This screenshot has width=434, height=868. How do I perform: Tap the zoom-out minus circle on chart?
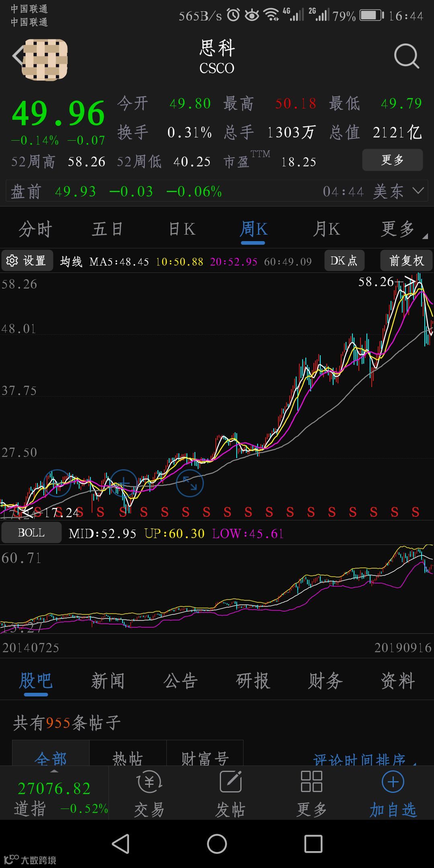pyautogui.click(x=57, y=483)
